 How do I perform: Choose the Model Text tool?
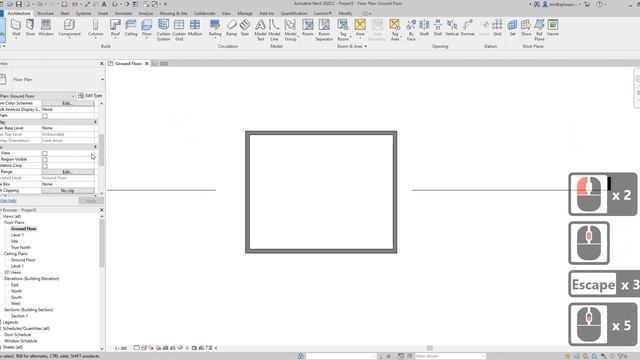coord(260,30)
